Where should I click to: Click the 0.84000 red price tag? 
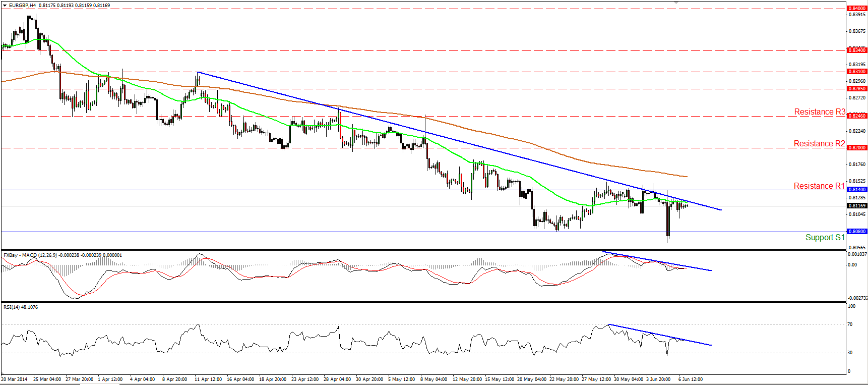coord(857,9)
